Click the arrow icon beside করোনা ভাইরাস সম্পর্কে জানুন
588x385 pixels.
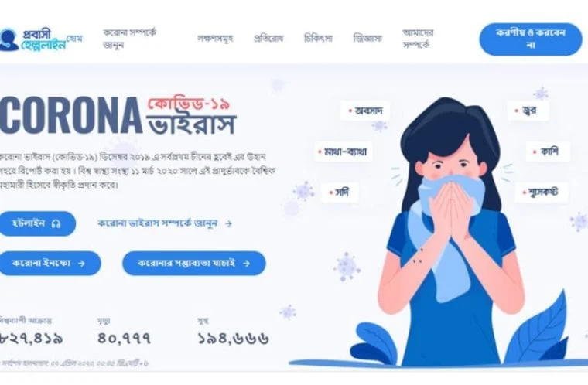click(228, 223)
